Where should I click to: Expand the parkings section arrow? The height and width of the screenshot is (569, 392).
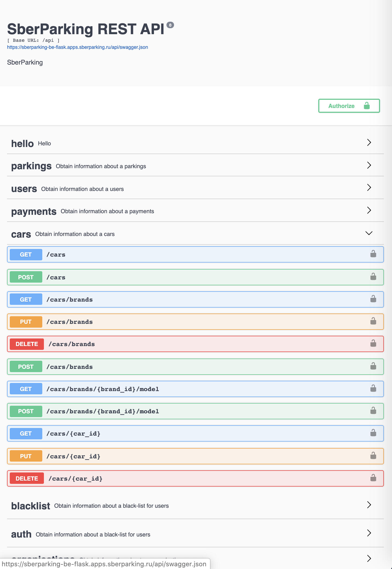coord(369,165)
